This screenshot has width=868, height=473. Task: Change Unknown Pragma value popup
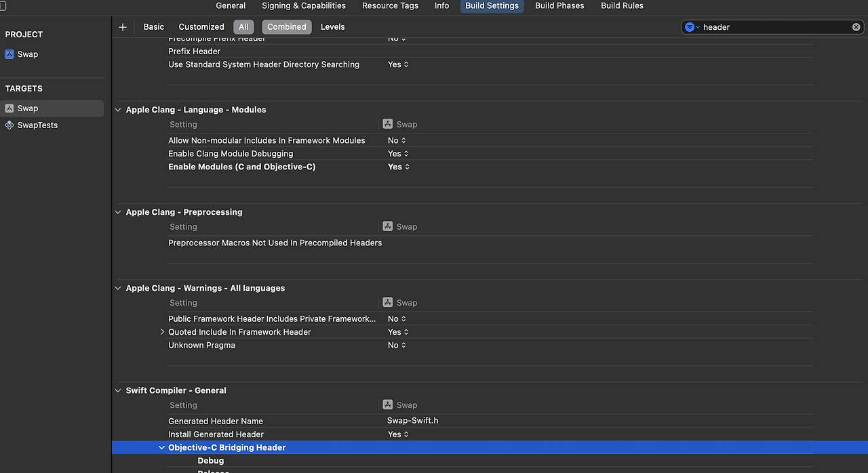click(x=397, y=345)
